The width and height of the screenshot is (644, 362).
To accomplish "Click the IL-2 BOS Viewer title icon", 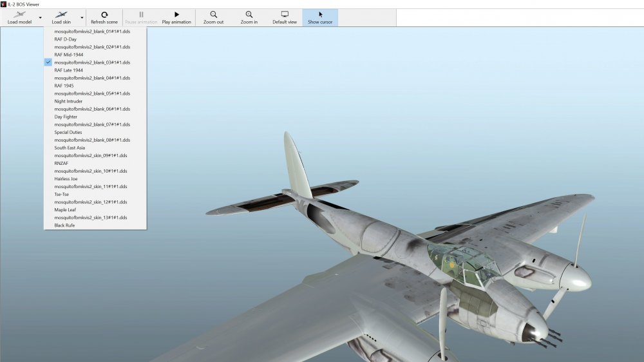I will tap(4, 4).
